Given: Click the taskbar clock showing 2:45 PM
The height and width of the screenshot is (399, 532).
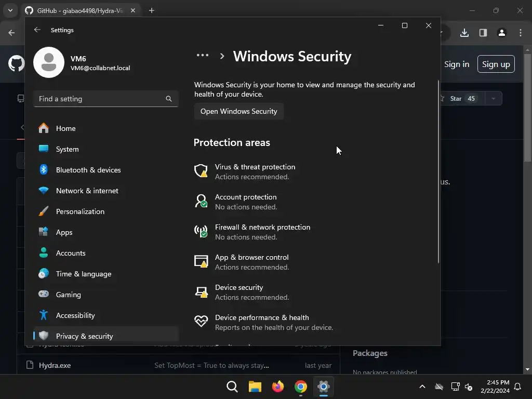Looking at the screenshot, I should (495, 387).
